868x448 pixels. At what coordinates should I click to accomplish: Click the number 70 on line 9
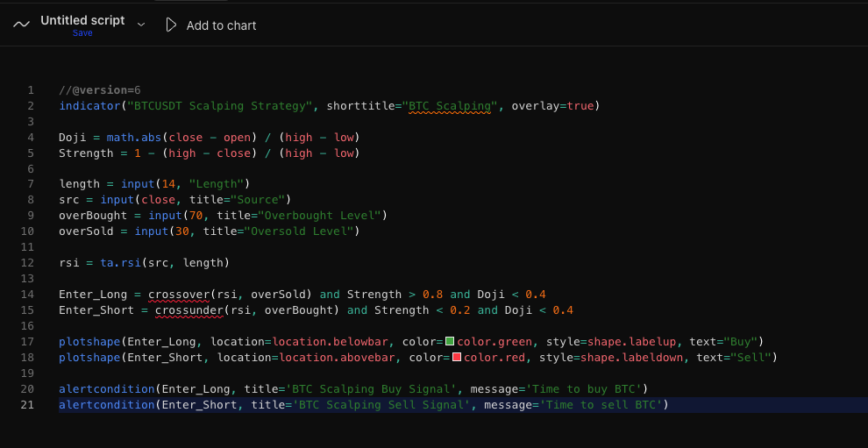[x=196, y=216]
